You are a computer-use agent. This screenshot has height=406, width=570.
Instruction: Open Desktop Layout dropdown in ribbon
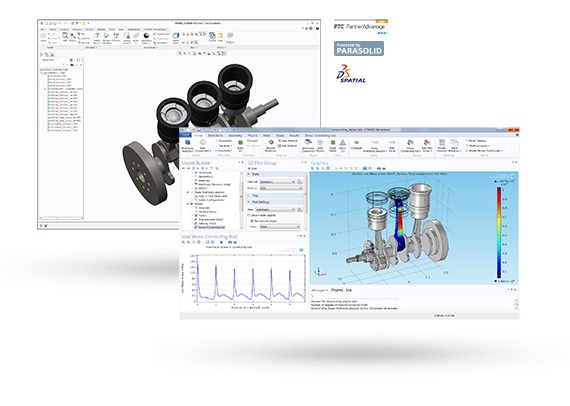point(477,146)
